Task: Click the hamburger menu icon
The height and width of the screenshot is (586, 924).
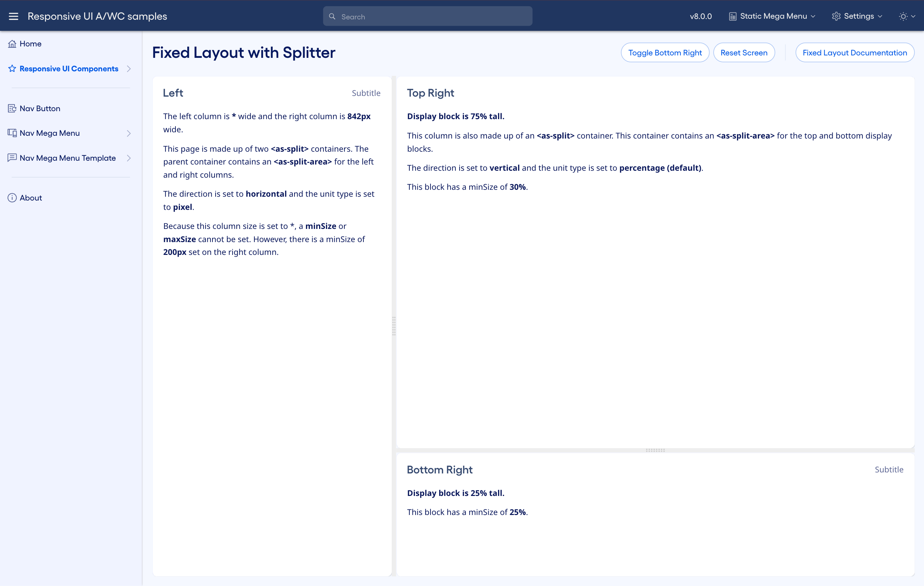Action: (x=13, y=16)
